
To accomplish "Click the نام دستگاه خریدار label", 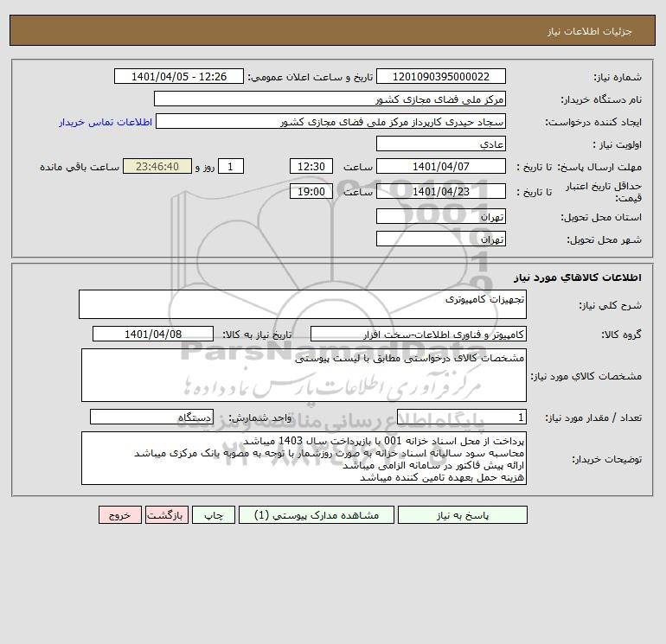I will click(601, 99).
